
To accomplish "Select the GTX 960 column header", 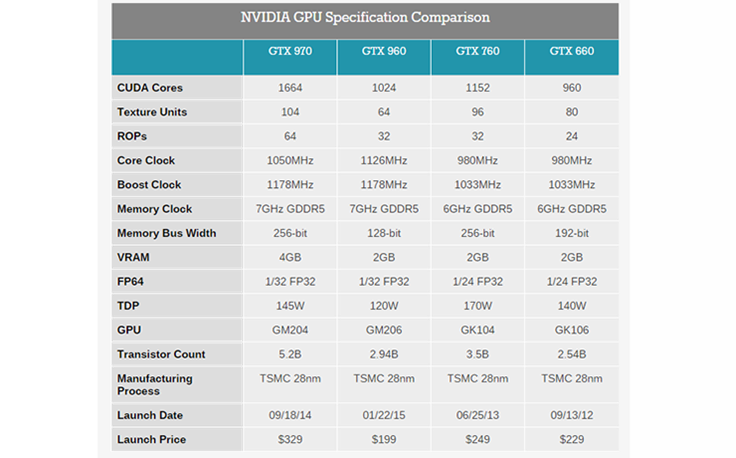I will coord(384,51).
